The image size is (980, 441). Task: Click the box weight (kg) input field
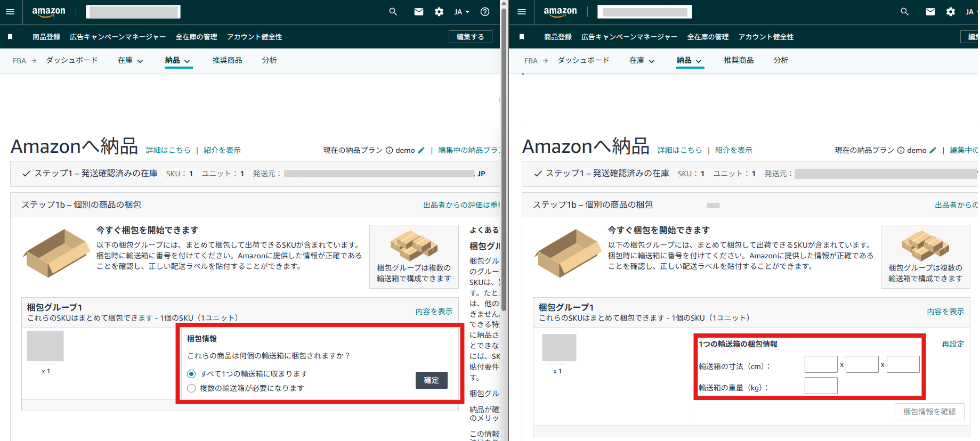point(821,386)
